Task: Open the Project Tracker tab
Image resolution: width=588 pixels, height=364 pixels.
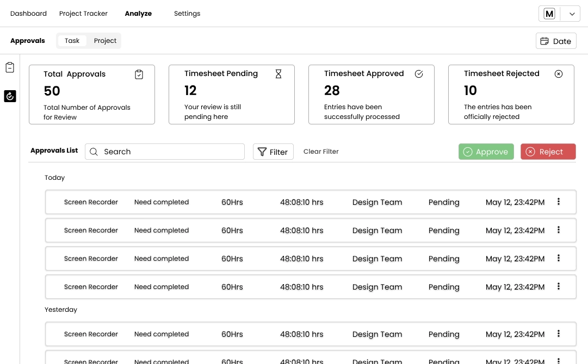Action: click(x=83, y=14)
